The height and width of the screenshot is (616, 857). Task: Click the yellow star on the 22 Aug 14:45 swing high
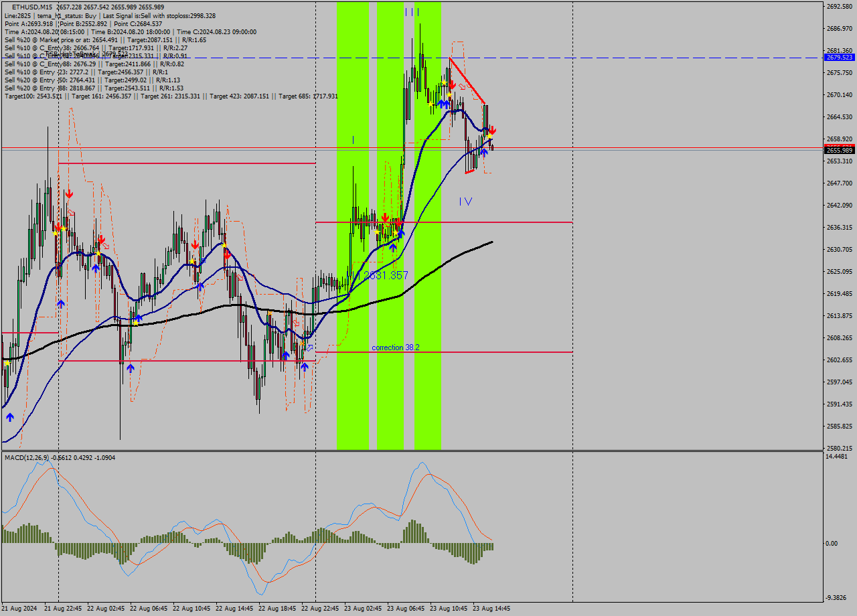(x=224, y=245)
